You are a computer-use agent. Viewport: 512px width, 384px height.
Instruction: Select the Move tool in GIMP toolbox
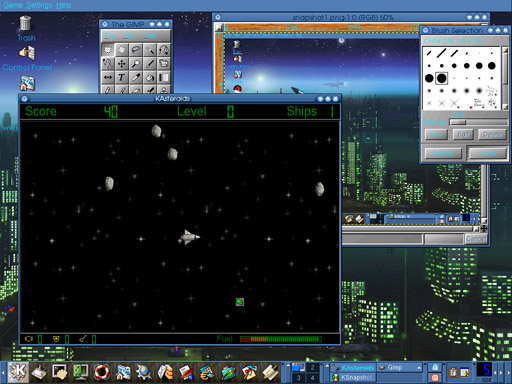pyautogui.click(x=122, y=64)
